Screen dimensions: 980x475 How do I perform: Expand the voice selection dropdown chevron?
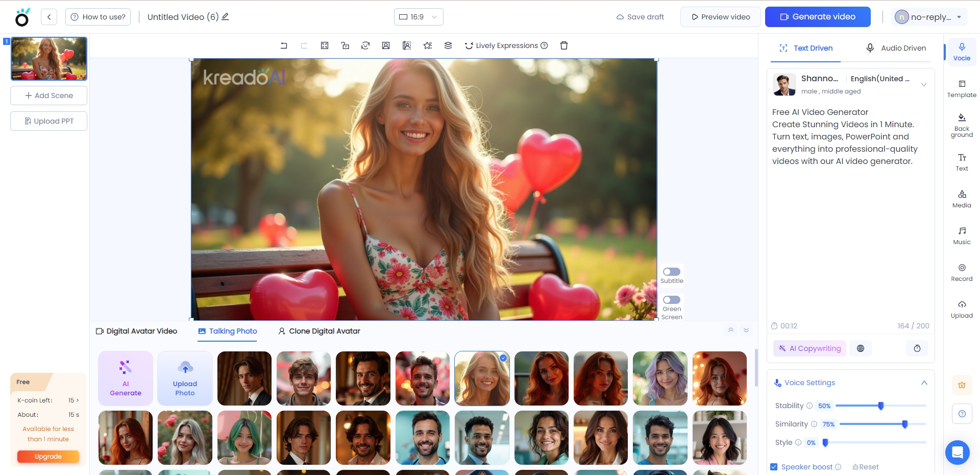[923, 85]
